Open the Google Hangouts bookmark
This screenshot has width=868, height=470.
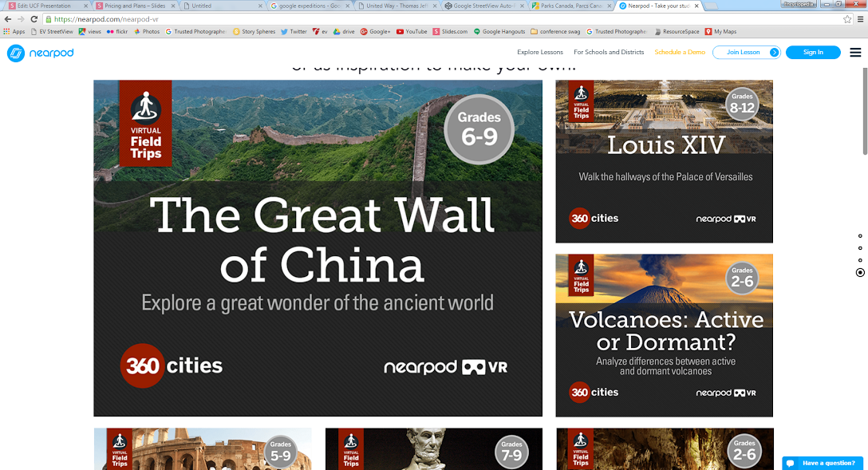pos(499,32)
